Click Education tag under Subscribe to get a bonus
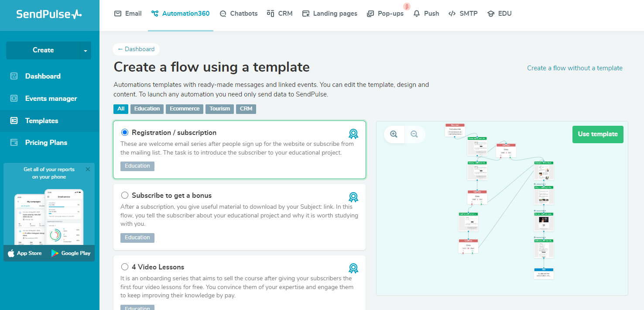The width and height of the screenshot is (644, 310). coord(137,238)
